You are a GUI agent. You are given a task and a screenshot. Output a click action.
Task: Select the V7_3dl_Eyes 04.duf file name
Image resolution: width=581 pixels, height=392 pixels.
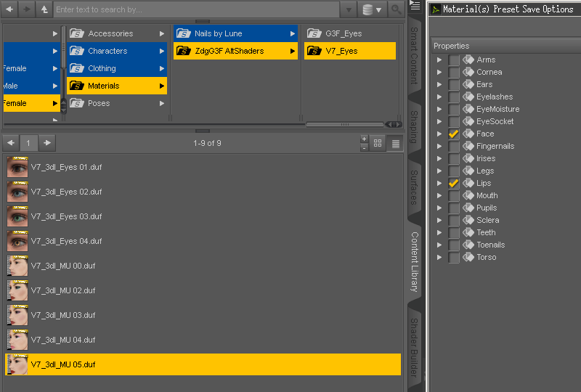click(x=66, y=241)
